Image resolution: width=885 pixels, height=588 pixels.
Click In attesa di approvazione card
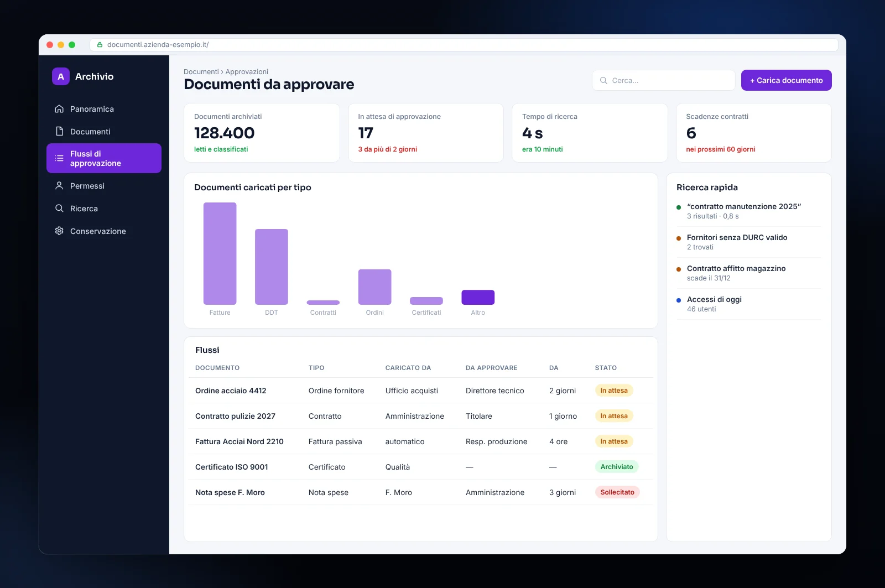pos(426,133)
